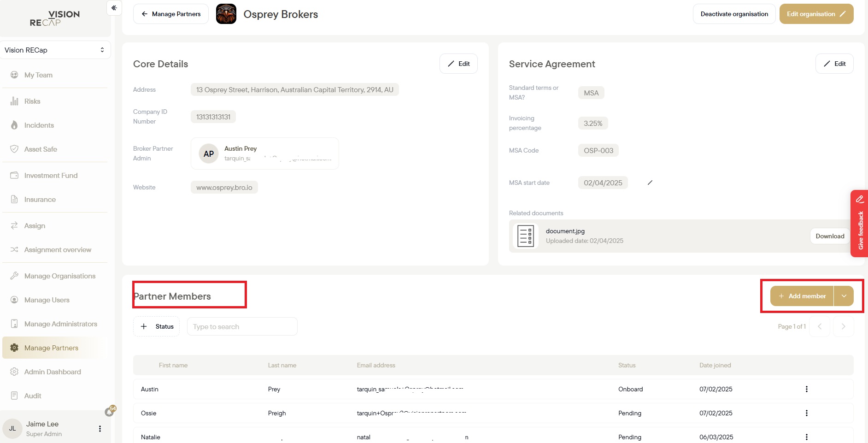This screenshot has height=443, width=868.
Task: Click the My Team sidebar icon
Action: pyautogui.click(x=14, y=75)
